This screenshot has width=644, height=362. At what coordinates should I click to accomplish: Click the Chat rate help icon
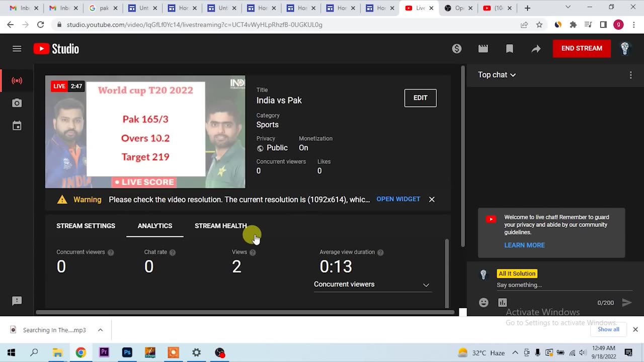pos(173,252)
